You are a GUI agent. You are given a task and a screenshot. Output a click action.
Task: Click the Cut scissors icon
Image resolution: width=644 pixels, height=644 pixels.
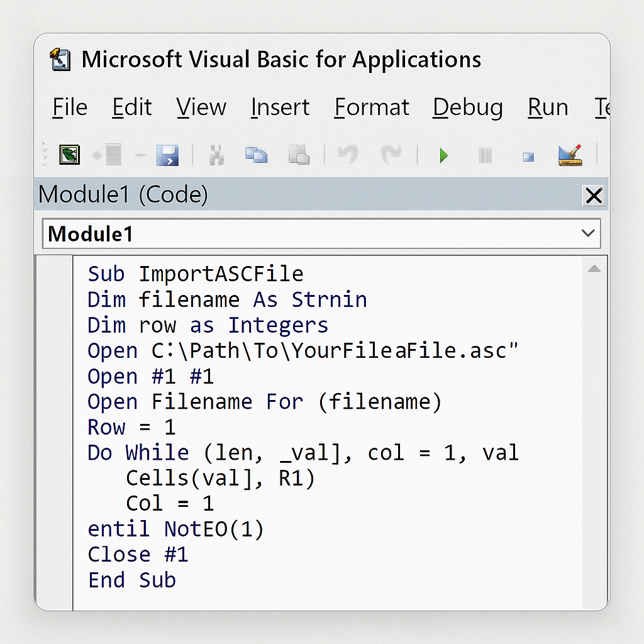tap(216, 155)
